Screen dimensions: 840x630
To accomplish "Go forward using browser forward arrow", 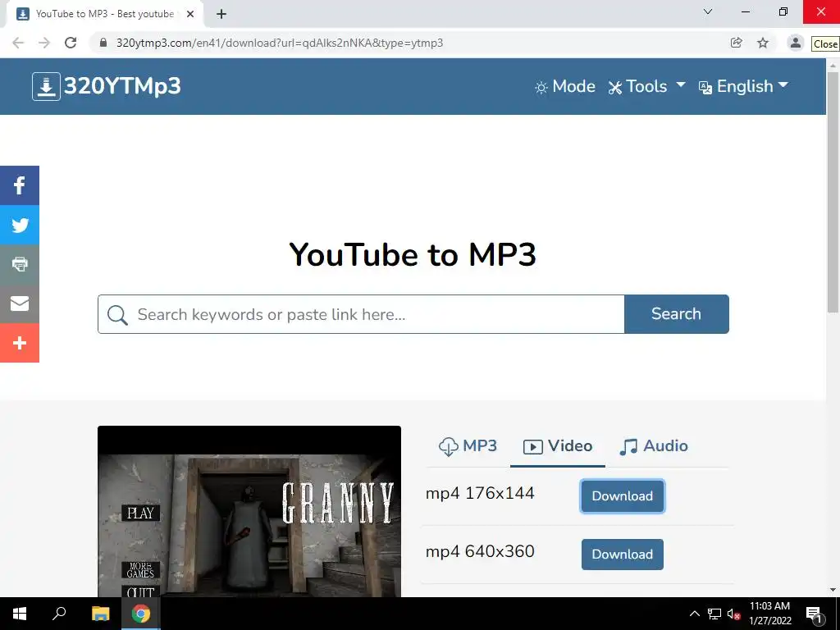I will click(44, 43).
